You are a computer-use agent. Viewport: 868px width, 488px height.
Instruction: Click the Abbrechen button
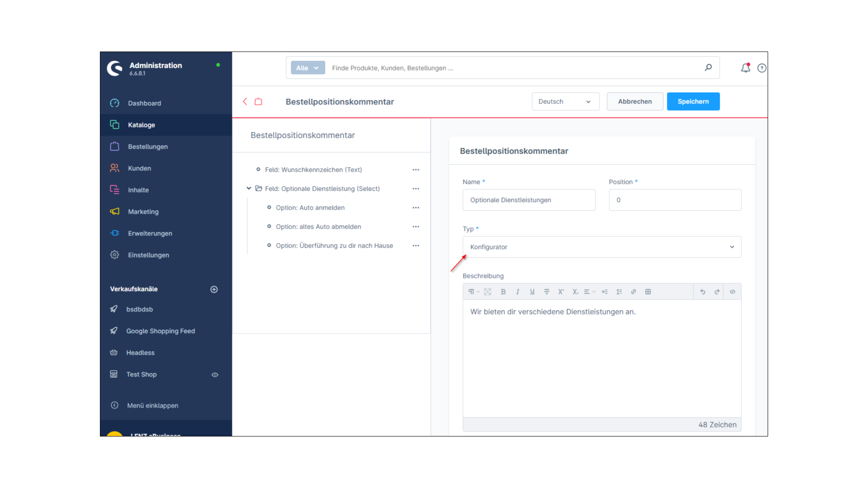[x=635, y=101]
